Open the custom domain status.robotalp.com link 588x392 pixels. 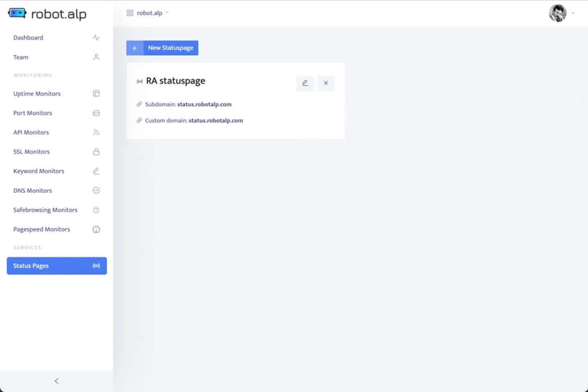point(215,121)
